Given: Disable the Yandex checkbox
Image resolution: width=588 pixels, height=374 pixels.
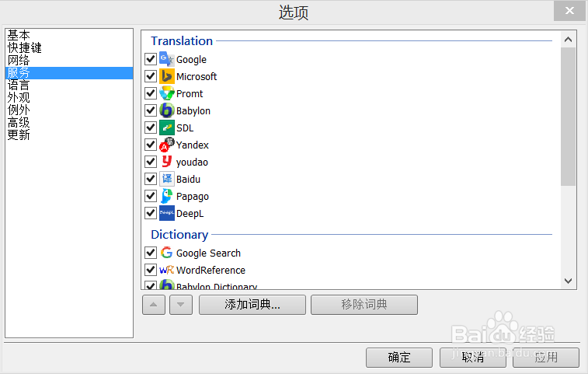Looking at the screenshot, I should click(151, 144).
